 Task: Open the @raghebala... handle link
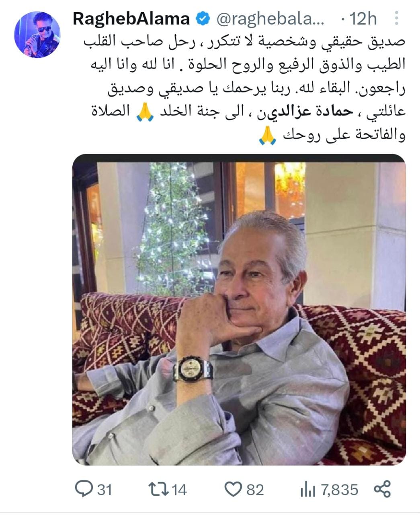[270, 19]
